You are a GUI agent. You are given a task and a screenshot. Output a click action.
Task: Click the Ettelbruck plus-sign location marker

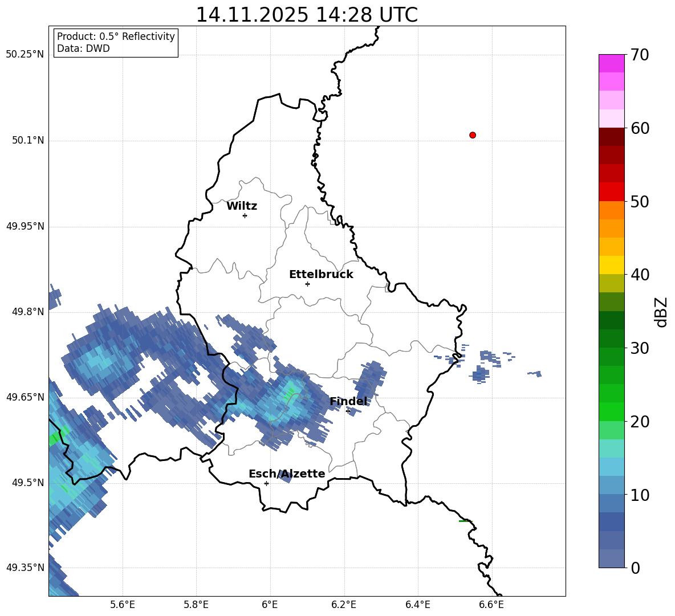pyautogui.click(x=307, y=284)
